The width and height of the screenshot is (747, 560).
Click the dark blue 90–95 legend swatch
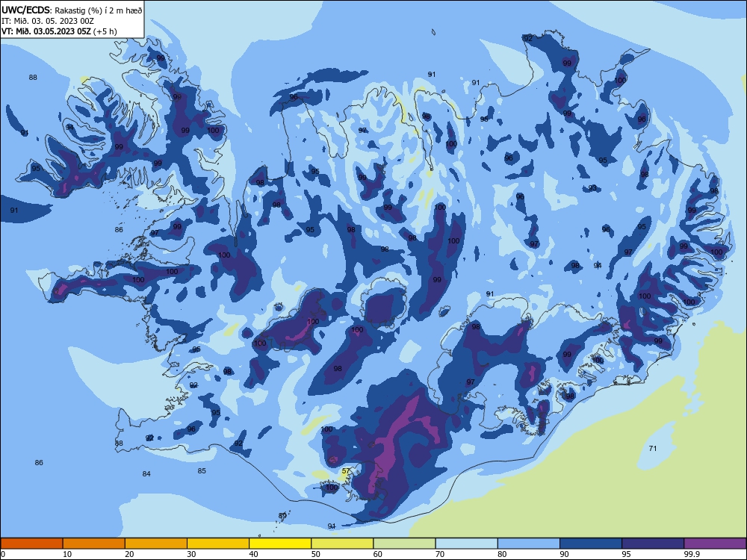591,544
